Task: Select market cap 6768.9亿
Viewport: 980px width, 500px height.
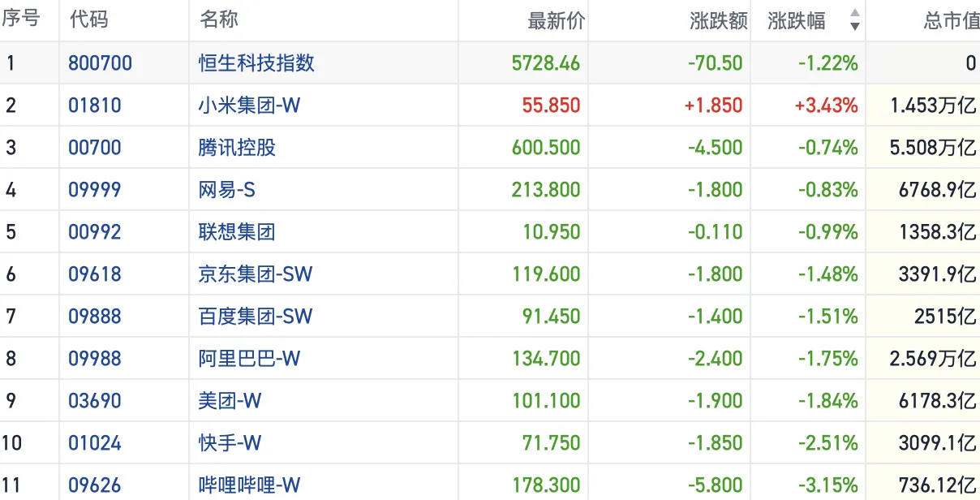Action: coord(937,190)
